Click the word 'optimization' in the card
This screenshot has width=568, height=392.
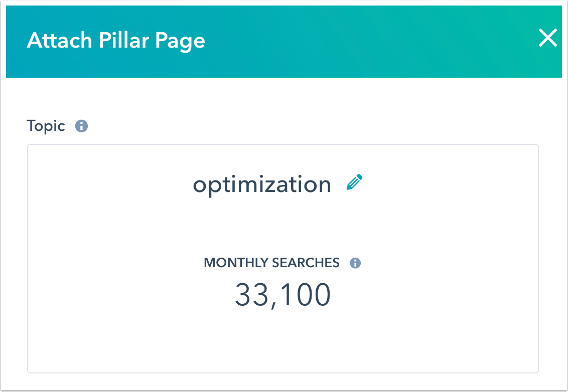click(x=262, y=184)
